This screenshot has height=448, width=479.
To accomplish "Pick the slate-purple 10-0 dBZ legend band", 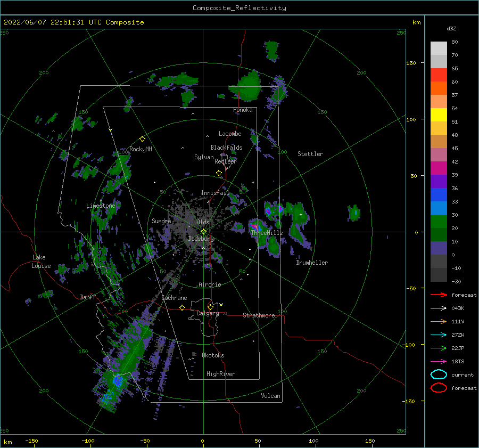I will [x=439, y=248].
